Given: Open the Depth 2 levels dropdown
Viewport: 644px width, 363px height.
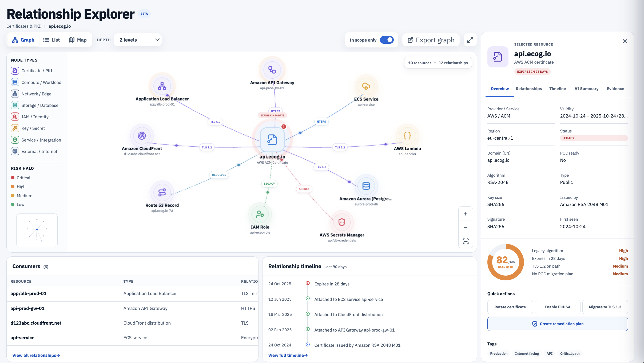Looking at the screenshot, I should (x=138, y=40).
